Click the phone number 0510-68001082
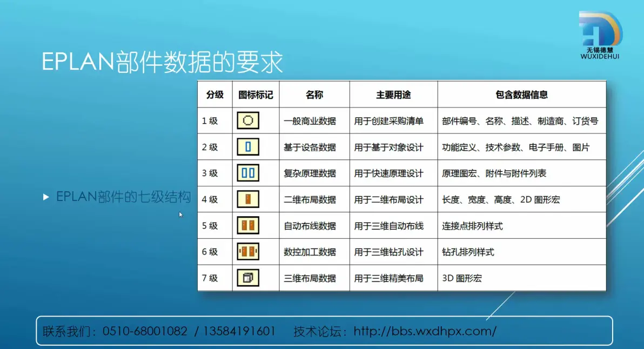Image resolution: width=644 pixels, height=349 pixels. (145, 331)
